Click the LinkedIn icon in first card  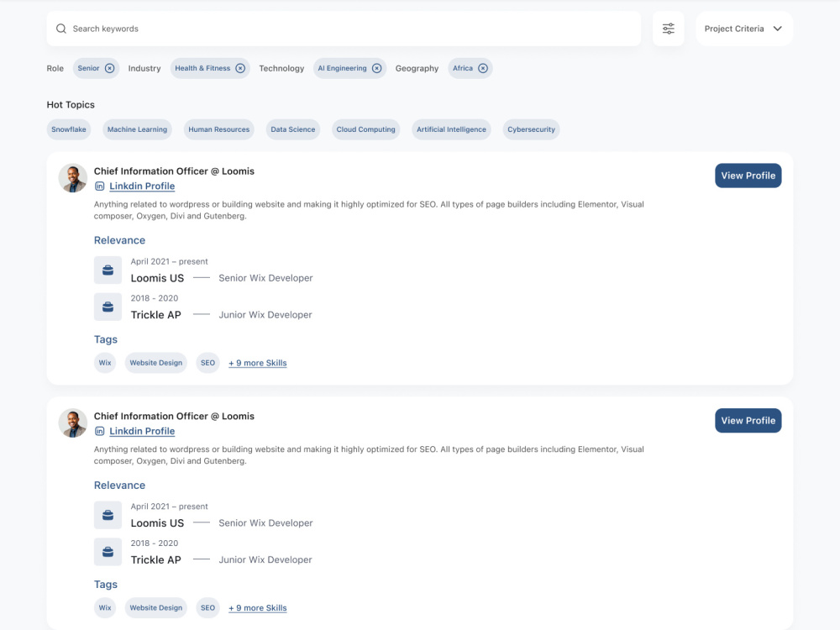point(100,186)
